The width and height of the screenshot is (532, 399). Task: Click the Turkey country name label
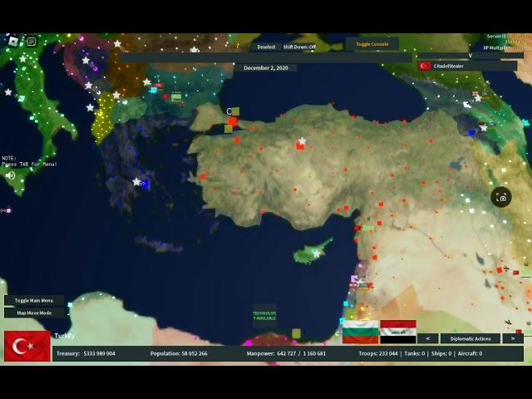(65, 336)
